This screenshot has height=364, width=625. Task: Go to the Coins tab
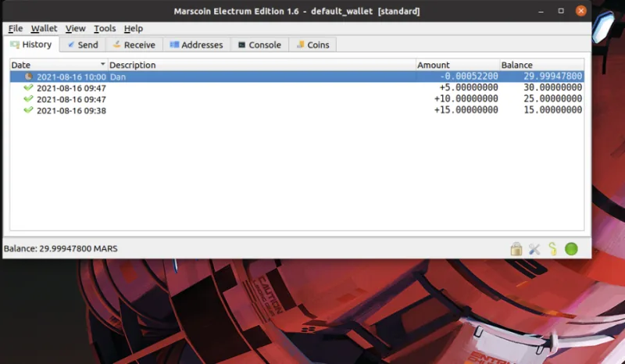(x=312, y=45)
